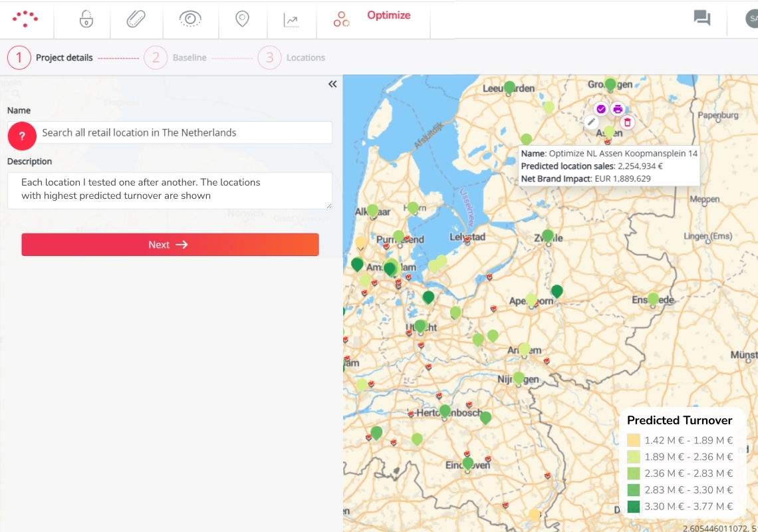Select the darkest green swatch in Predicted Turnover legend

[x=632, y=506]
